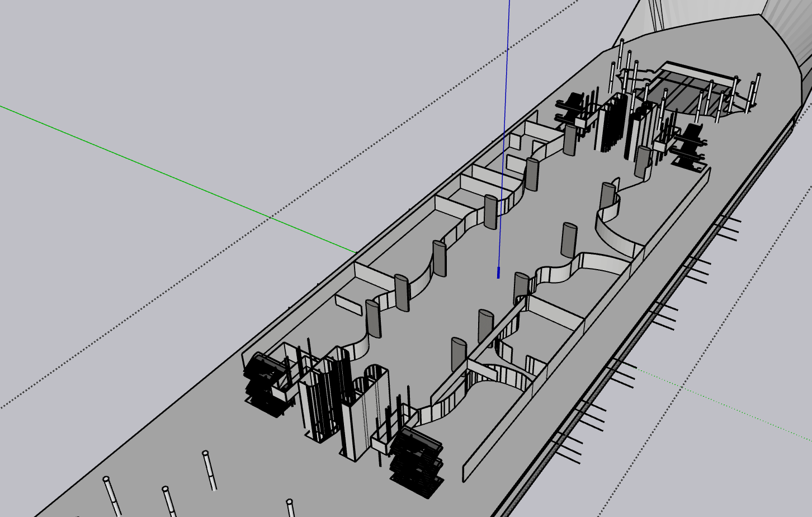This screenshot has height=517, width=812.
Task: Select the small rectangular panel on the left wall
Action: pos(350,305)
